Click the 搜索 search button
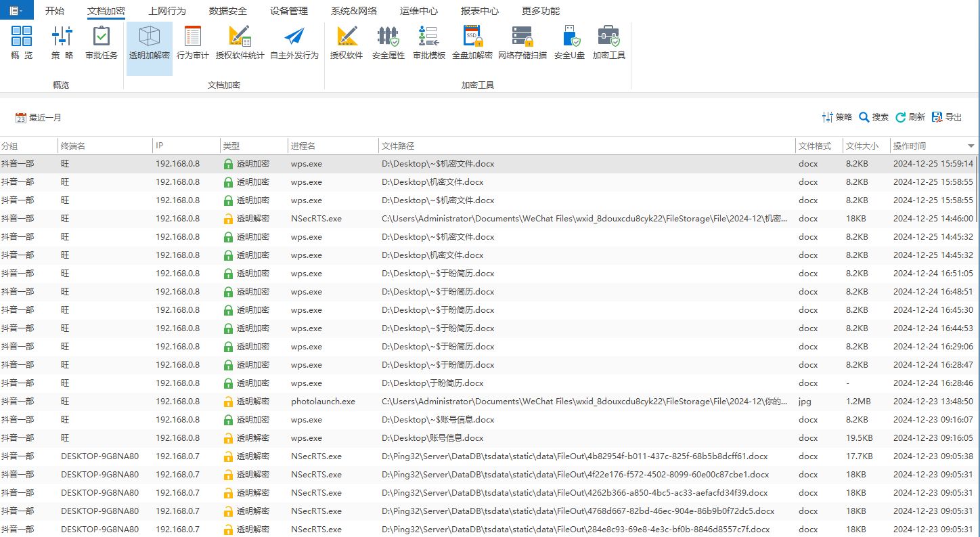Image resolution: width=980 pixels, height=537 pixels. (873, 117)
